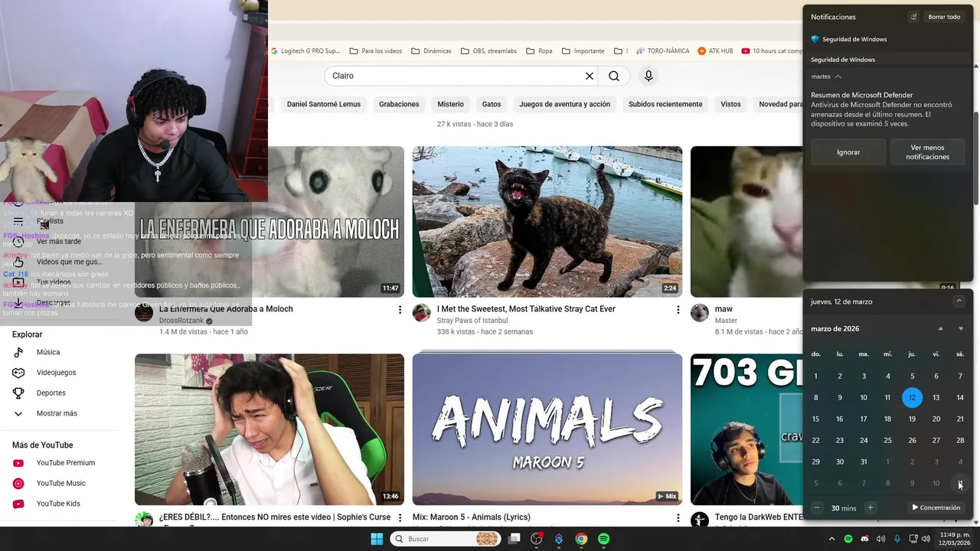The height and width of the screenshot is (551, 980).
Task: Select the Subidos recientemente filter chip
Action: pos(665,104)
